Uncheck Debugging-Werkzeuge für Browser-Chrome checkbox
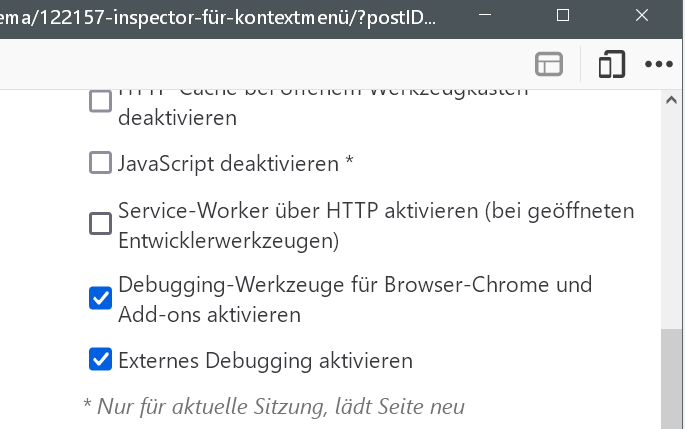Viewport: 685px width, 429px height. point(101,297)
